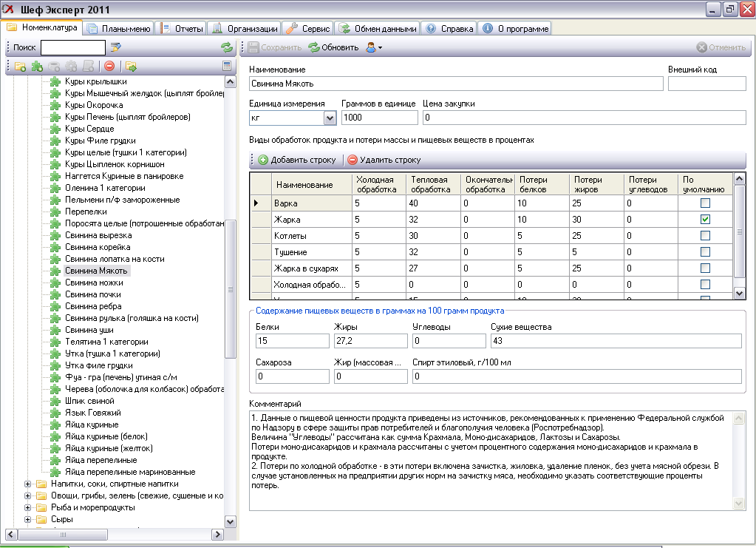Switch to Обмен данными tab
756x548 pixels.
pyautogui.click(x=378, y=28)
